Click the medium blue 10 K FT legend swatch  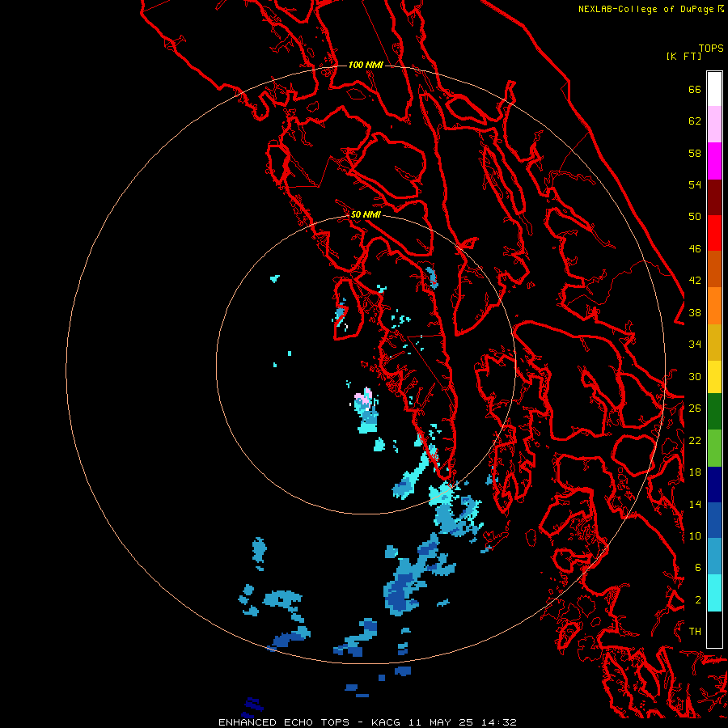pos(714,520)
